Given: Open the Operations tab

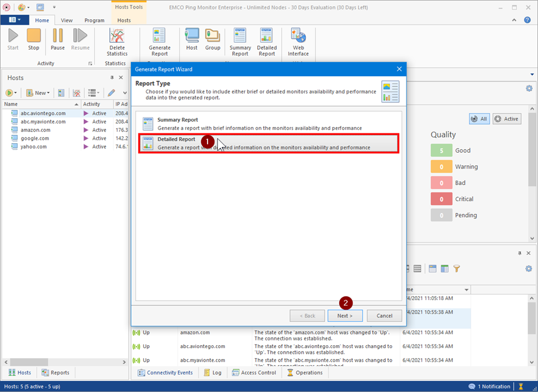Looking at the screenshot, I should click(x=305, y=373).
